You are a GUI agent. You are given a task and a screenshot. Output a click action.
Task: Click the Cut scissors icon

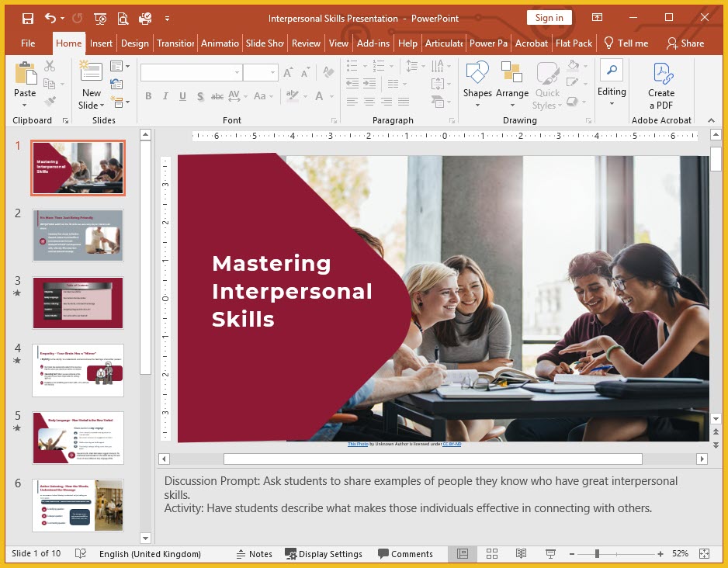(50, 66)
